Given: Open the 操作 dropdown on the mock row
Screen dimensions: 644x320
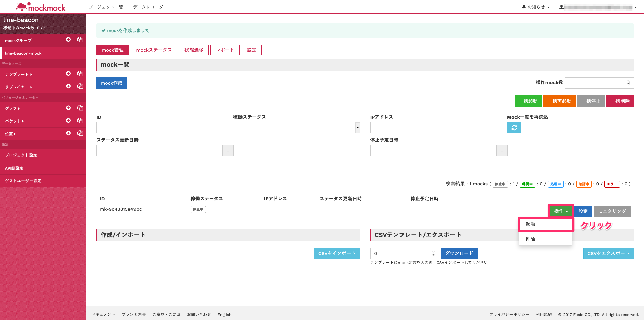Looking at the screenshot, I should (x=560, y=211).
